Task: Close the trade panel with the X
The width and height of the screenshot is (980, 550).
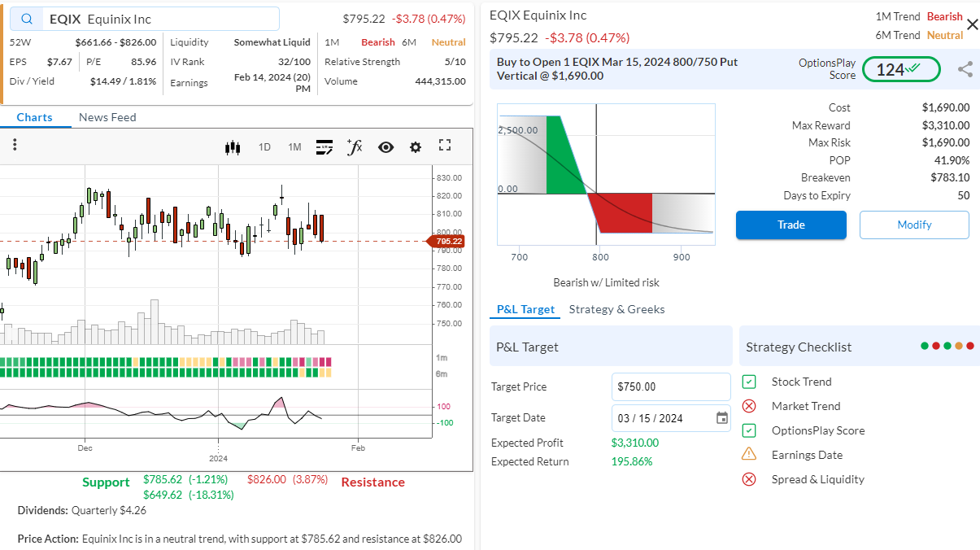Action: [x=972, y=24]
